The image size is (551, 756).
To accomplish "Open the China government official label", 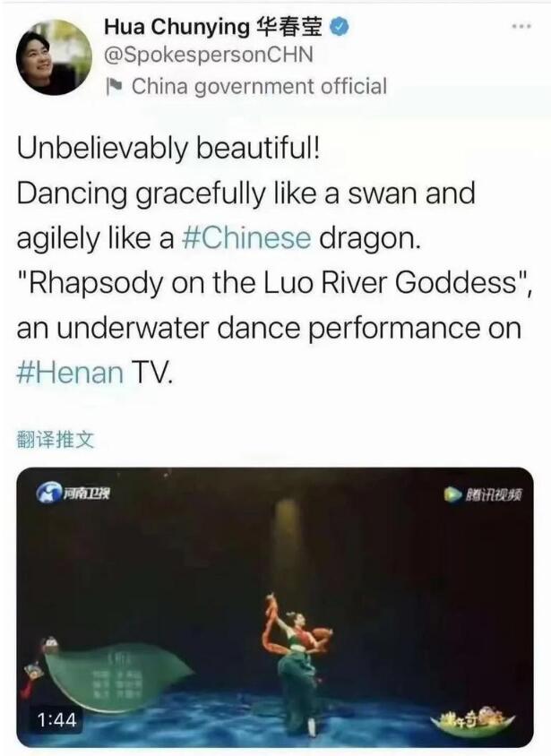I will coord(259,86).
